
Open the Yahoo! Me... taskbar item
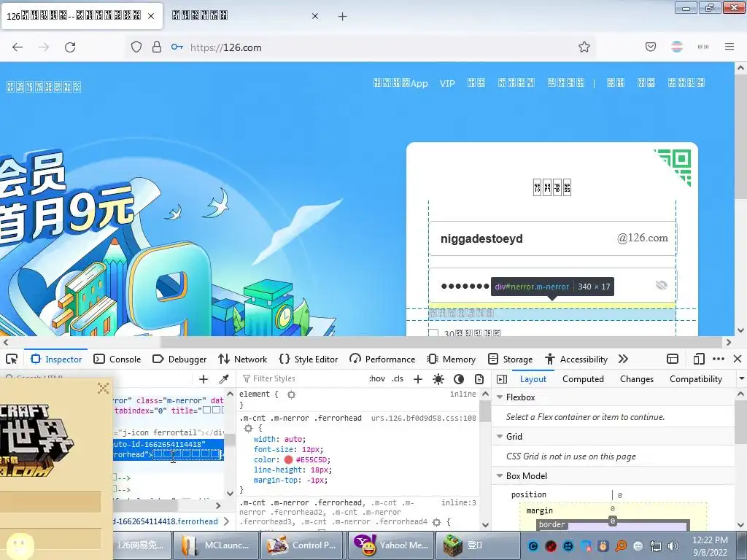[x=392, y=545]
